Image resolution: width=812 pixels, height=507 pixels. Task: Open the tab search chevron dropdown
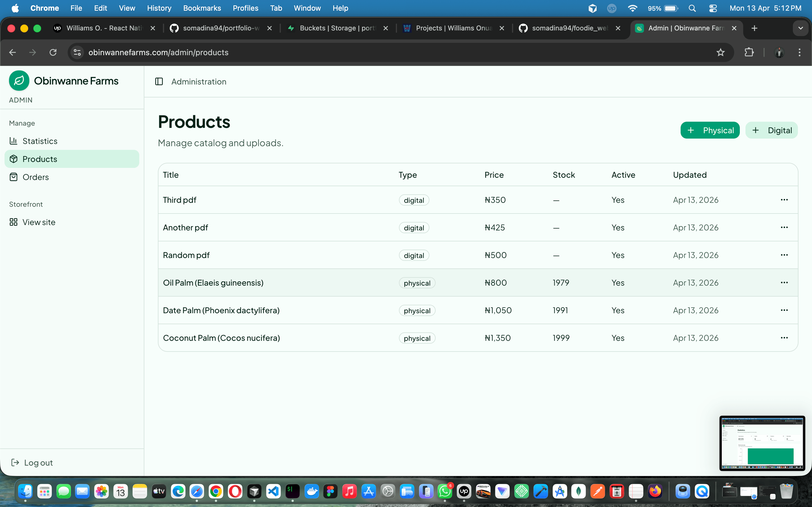click(x=801, y=28)
